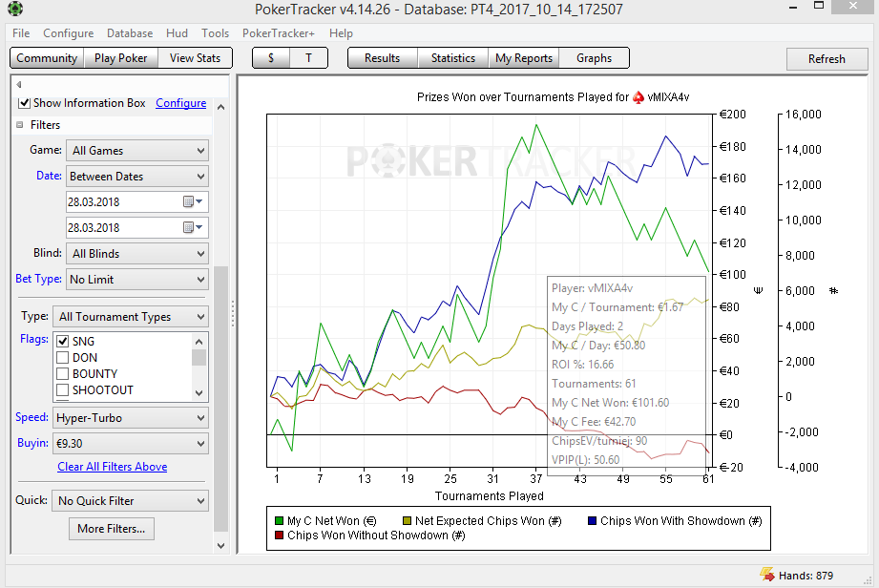Viewport: 879px width, 588px height.
Task: Click the Refresh button
Action: [x=827, y=59]
